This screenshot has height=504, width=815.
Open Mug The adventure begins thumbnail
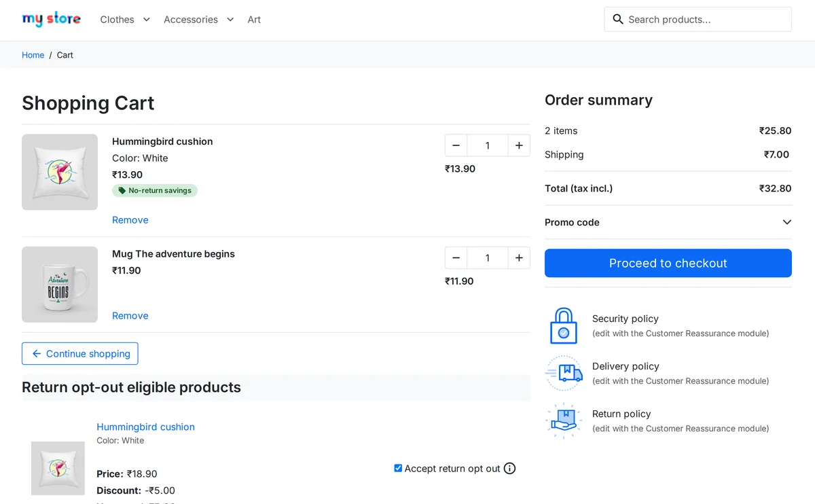pos(60,285)
